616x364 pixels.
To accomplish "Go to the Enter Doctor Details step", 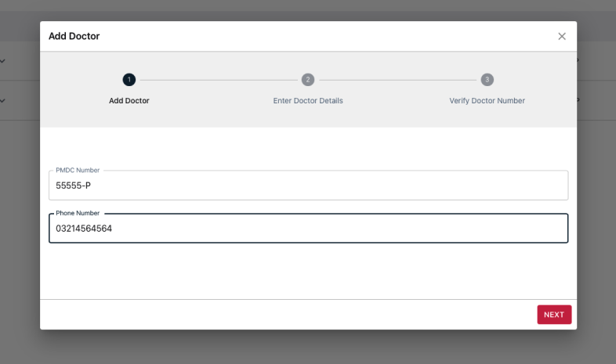I will point(308,101).
